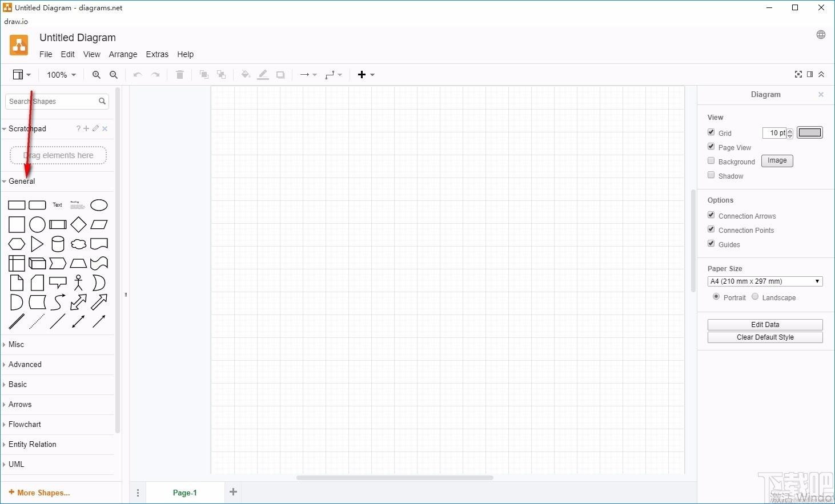
Task: Click the Scratchpad add plus icon
Action: 86,128
